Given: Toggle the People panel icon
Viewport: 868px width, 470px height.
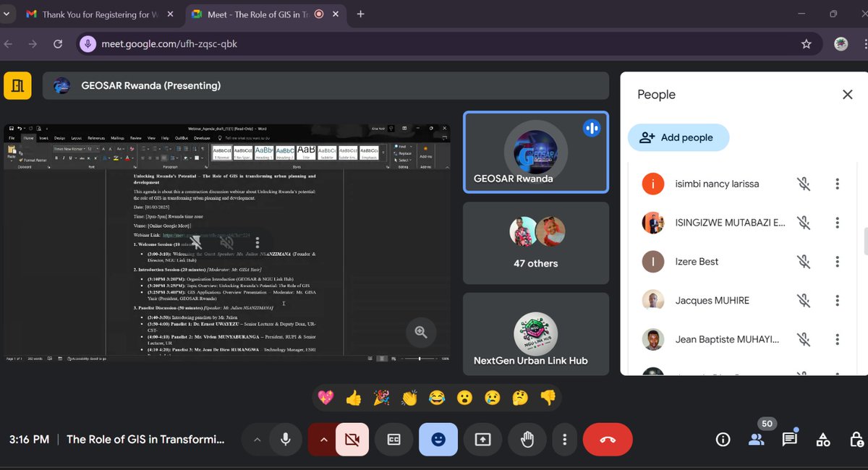Looking at the screenshot, I should click(x=757, y=439).
